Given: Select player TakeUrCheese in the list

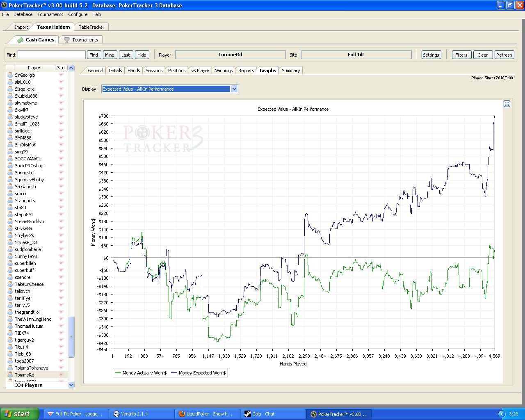Looking at the screenshot, I should pyautogui.click(x=37, y=284).
